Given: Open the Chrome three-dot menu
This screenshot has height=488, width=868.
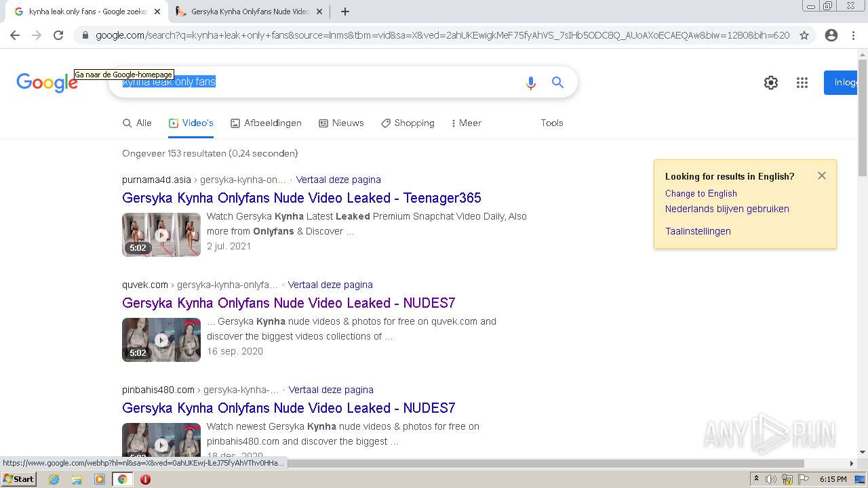Looking at the screenshot, I should [x=853, y=35].
